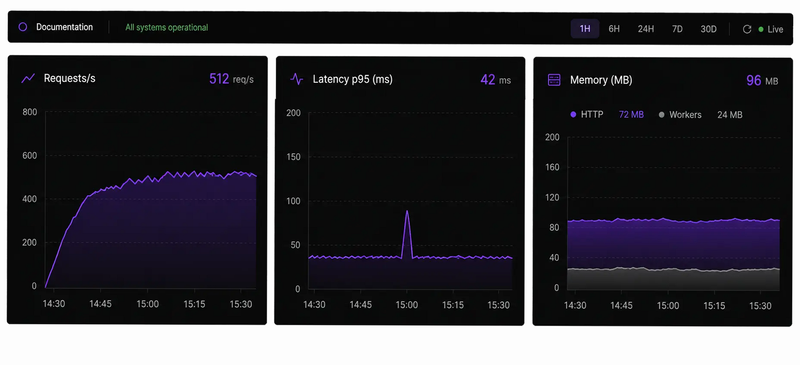Viewport: 800px width, 365px height.
Task: Click the All systems operational status
Action: (x=167, y=28)
